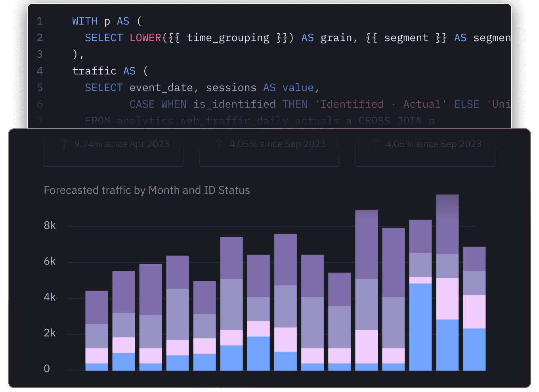The image size is (539, 392).
Task: Click the "0" axis label
Action: click(x=46, y=368)
